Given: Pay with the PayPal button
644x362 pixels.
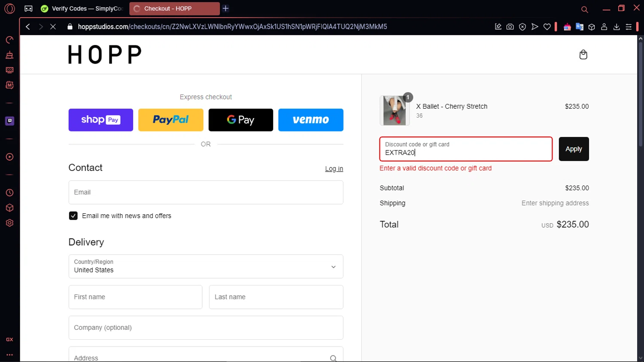Looking at the screenshot, I should pyautogui.click(x=171, y=120).
